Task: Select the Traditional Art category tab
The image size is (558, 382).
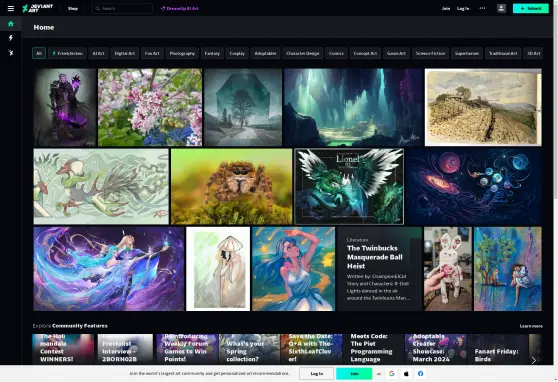Action: pos(503,53)
